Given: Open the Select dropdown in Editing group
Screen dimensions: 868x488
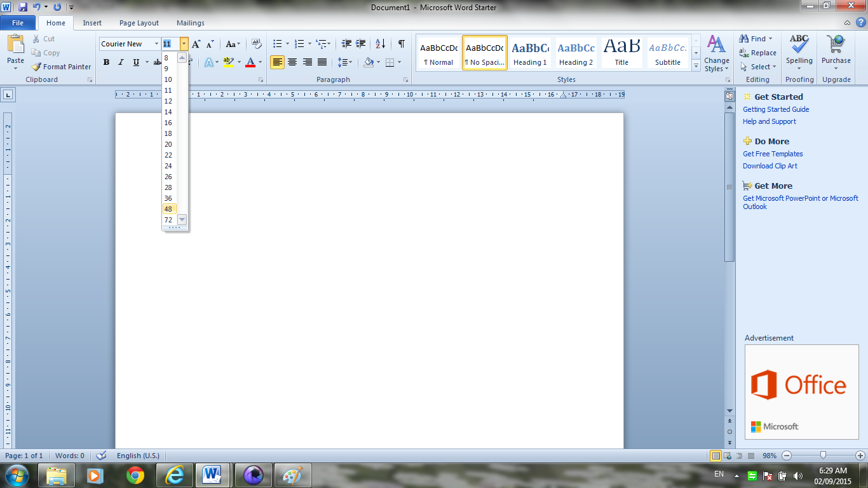Looking at the screenshot, I should pyautogui.click(x=758, y=67).
